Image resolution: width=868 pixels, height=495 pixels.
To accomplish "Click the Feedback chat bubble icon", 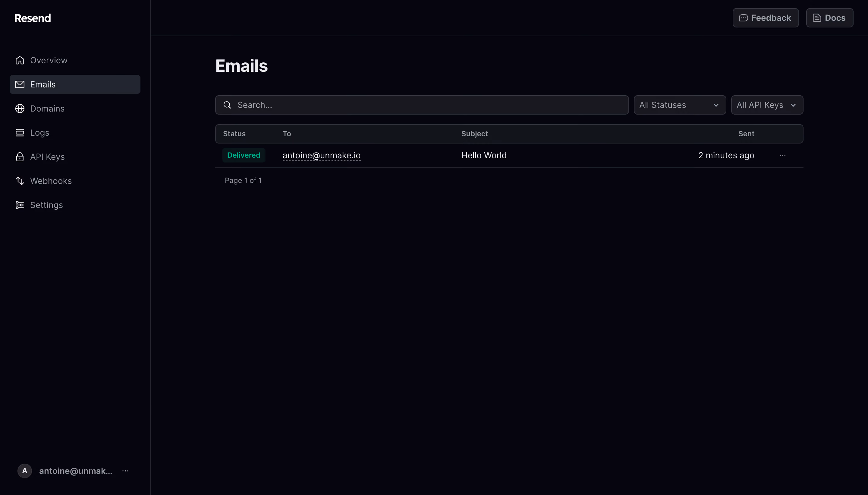I will coord(743,18).
